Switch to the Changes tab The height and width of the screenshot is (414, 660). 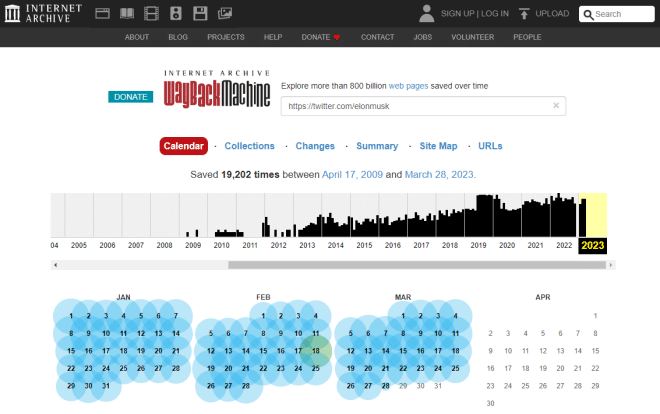(315, 146)
